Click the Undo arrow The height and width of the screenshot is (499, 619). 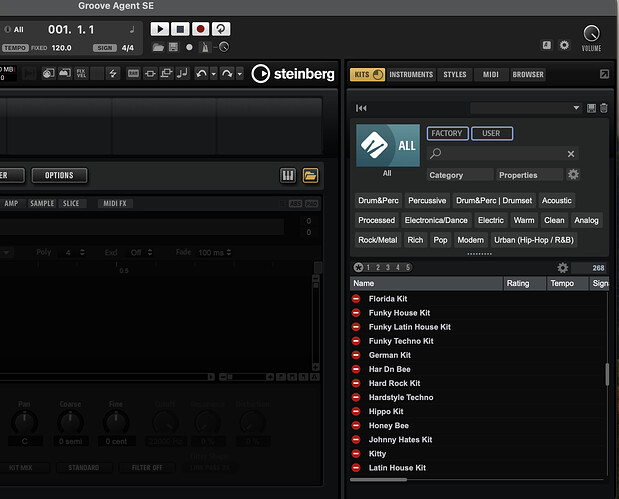201,74
